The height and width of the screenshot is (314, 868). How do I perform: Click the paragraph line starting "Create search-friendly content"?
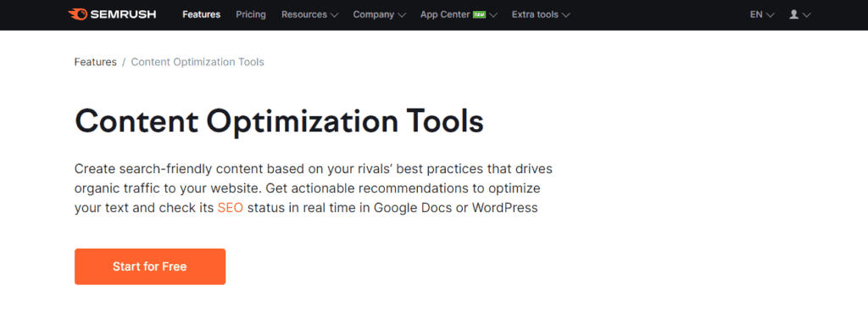point(314,168)
